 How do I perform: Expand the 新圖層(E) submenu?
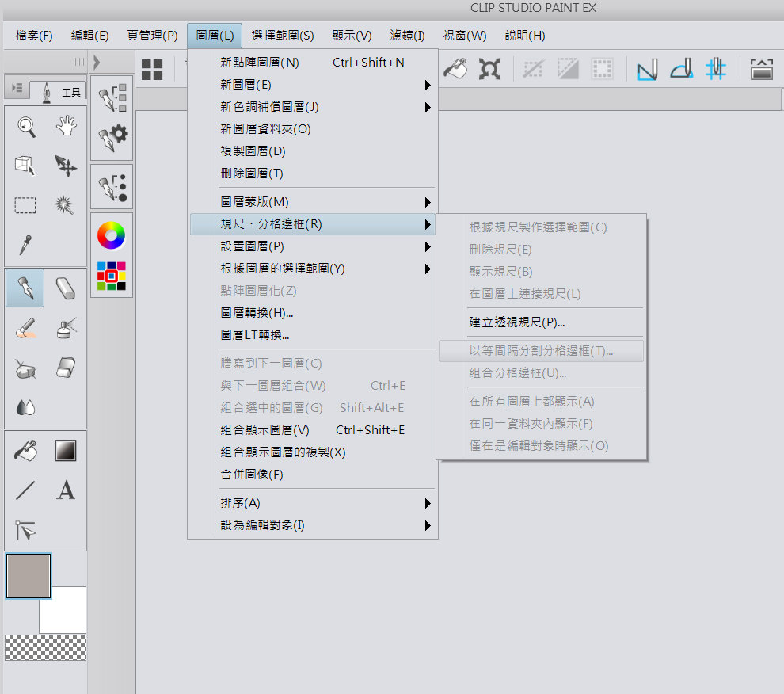pos(314,85)
